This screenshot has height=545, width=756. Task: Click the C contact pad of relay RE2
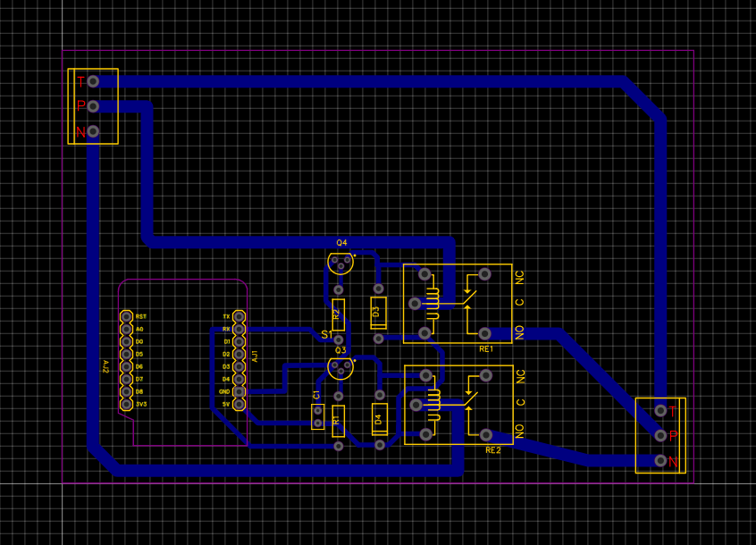(x=416, y=405)
